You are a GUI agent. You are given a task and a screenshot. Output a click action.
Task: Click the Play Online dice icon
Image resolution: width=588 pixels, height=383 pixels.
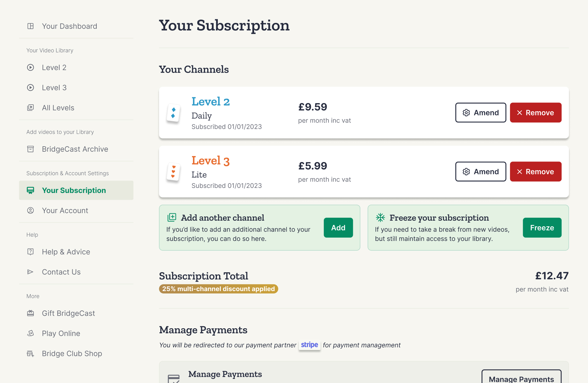31,333
